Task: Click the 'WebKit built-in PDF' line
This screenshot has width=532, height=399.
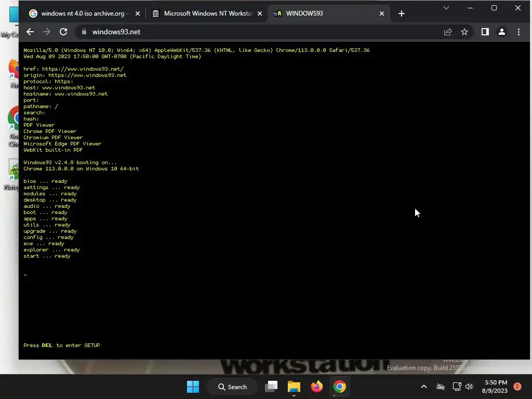Action: [53, 150]
